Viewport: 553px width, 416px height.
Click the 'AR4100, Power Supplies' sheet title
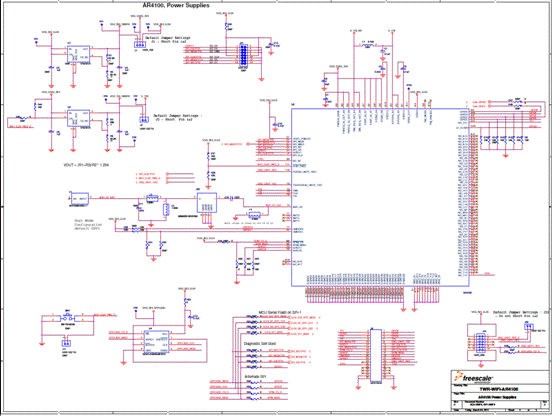click(x=176, y=5)
